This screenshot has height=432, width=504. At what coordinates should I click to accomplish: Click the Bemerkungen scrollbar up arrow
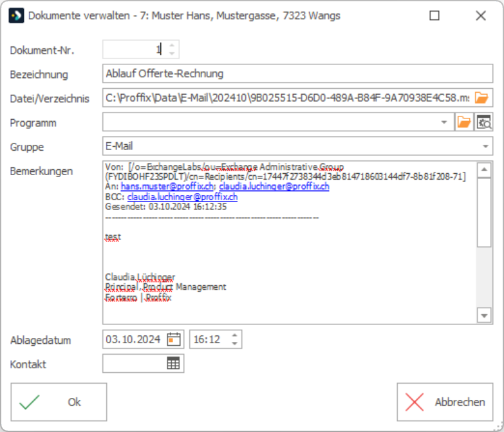[484, 170]
